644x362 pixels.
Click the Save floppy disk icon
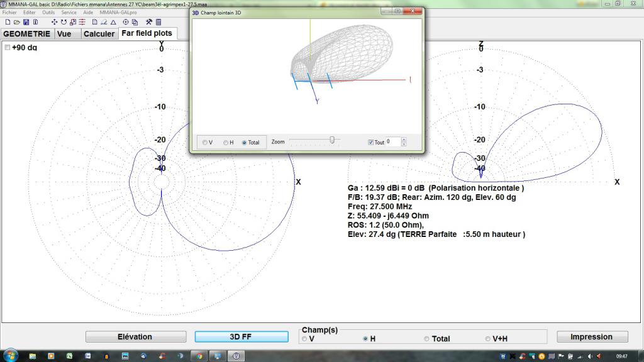tap(26, 22)
